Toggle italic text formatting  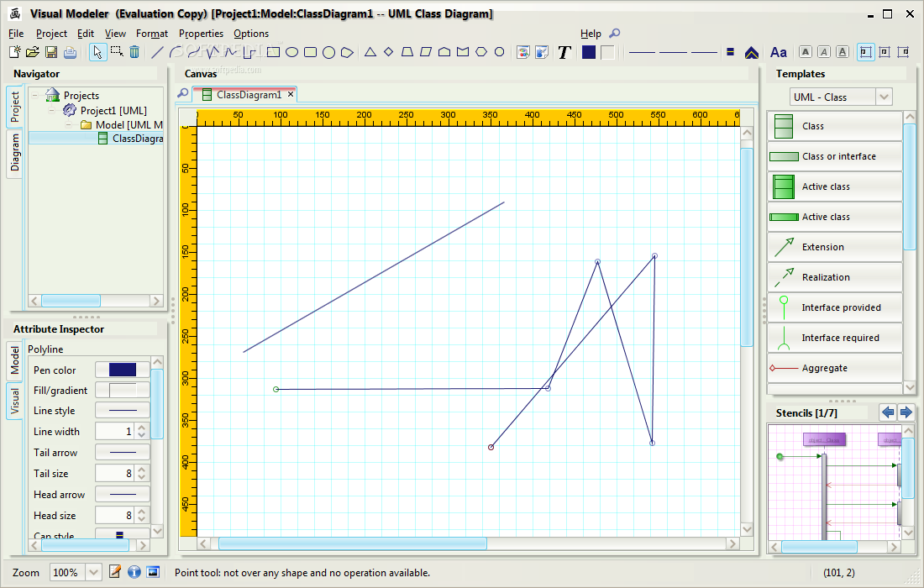(x=824, y=52)
